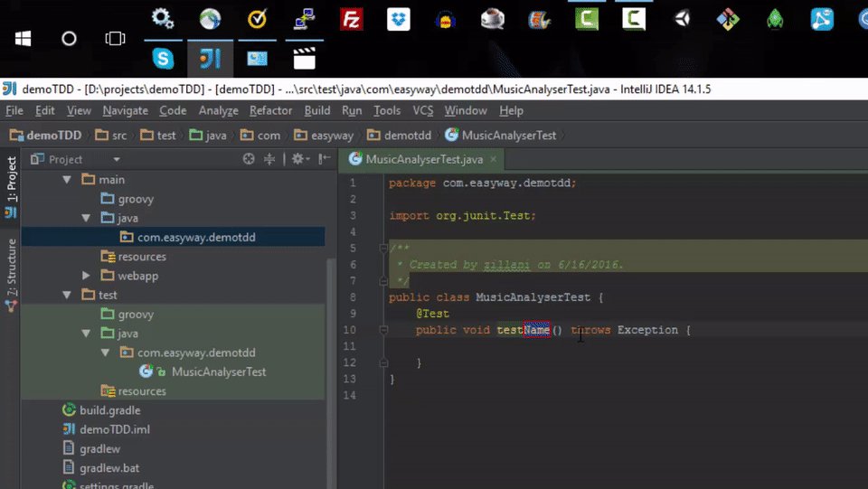Open Skype from the taskbar
The image size is (868, 489).
click(164, 58)
